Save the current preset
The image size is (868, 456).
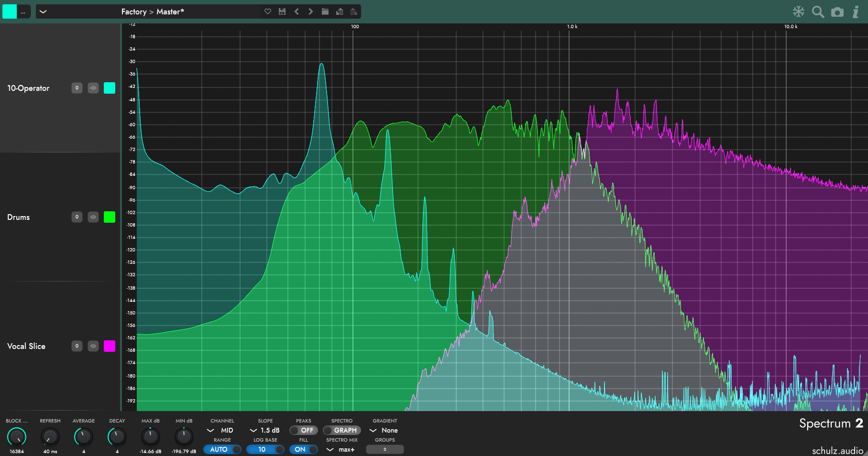click(282, 11)
